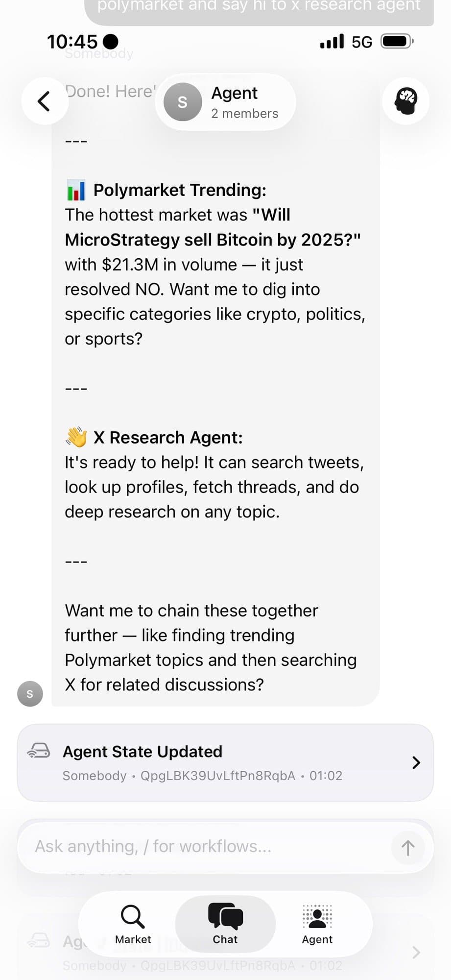Image resolution: width=451 pixels, height=980 pixels.
Task: Tap the back arrow button
Action: click(x=45, y=101)
